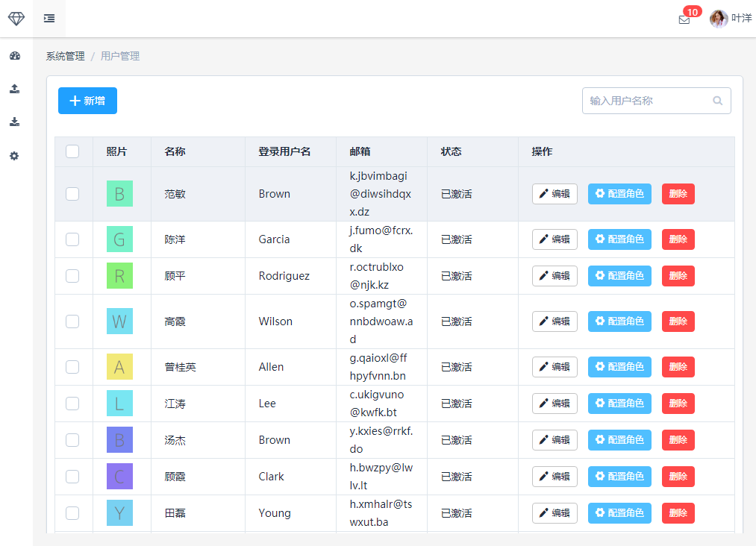Check the checkbox for user 陈洋

[x=72, y=239]
